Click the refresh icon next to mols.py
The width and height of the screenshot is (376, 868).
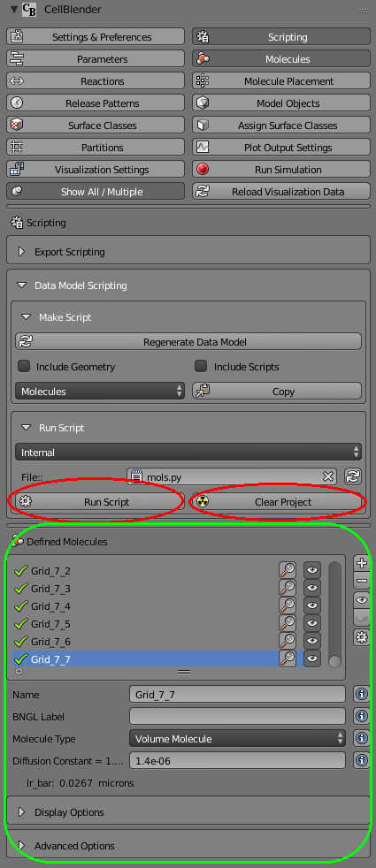353,476
